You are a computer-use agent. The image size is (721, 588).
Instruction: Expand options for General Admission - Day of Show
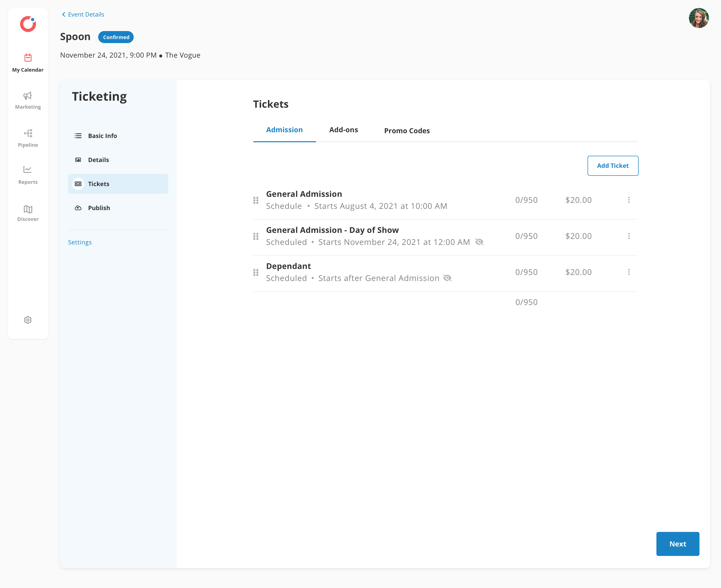click(629, 236)
